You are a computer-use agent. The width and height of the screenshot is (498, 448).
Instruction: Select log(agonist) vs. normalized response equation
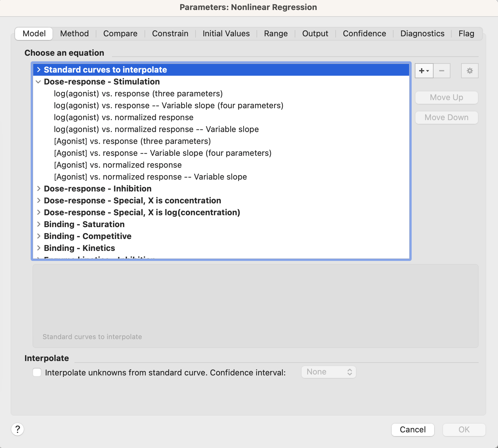(124, 117)
